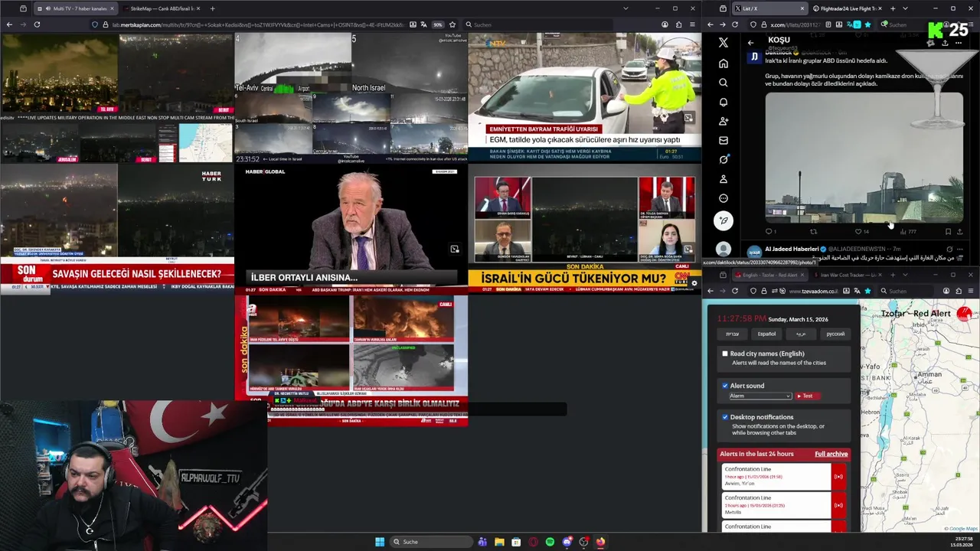Toggle Desktop notifications checkbox

(x=725, y=417)
